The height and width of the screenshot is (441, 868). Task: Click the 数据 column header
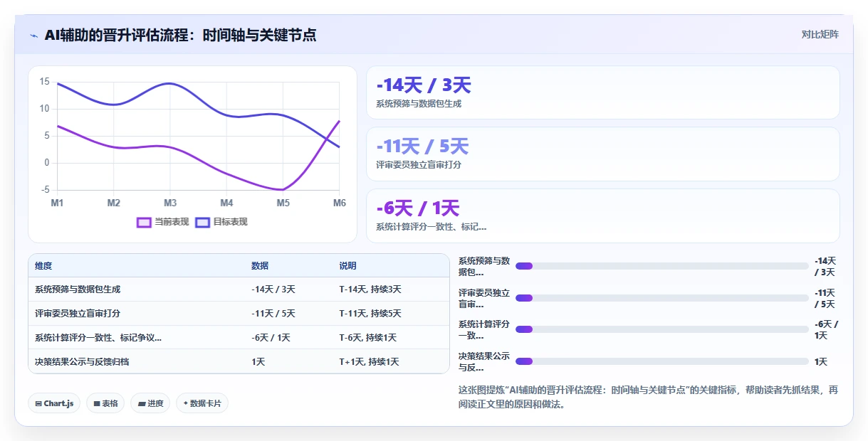pyautogui.click(x=260, y=266)
